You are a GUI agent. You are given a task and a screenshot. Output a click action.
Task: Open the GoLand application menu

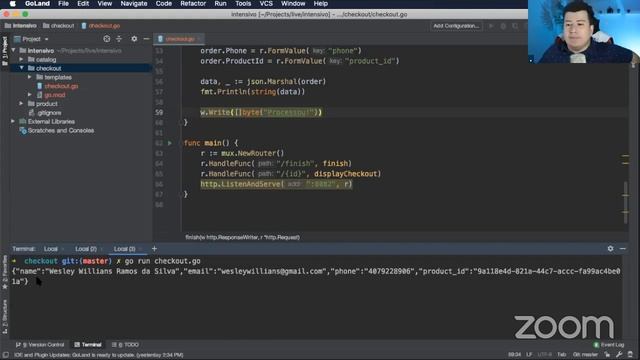[x=37, y=4]
